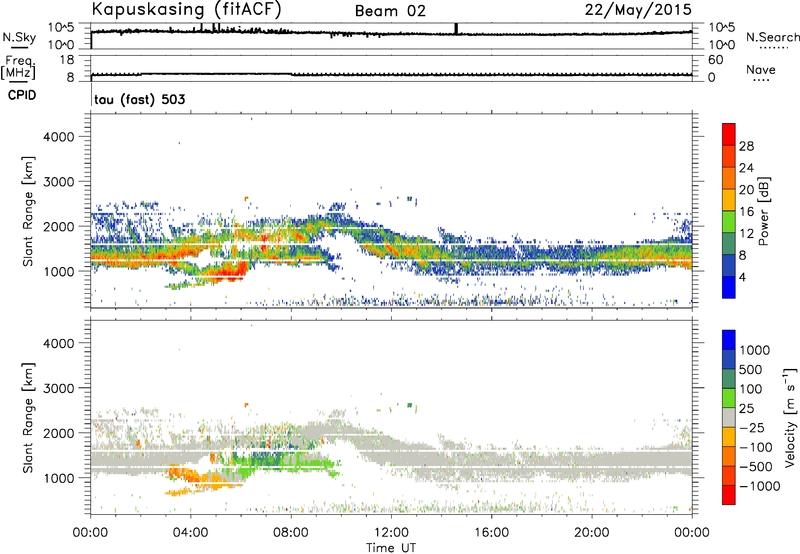The image size is (800, 554).
Task: Click the '04:00' time tick label
Action: tap(191, 533)
